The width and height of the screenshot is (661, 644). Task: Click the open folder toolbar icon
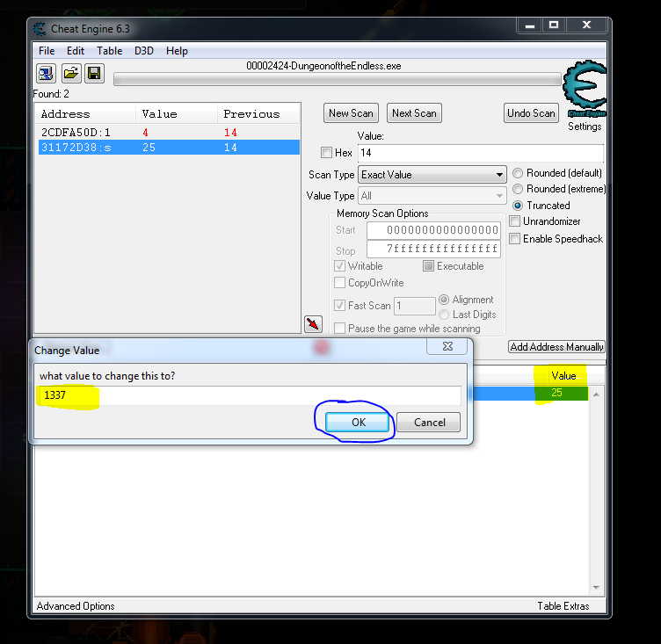70,74
